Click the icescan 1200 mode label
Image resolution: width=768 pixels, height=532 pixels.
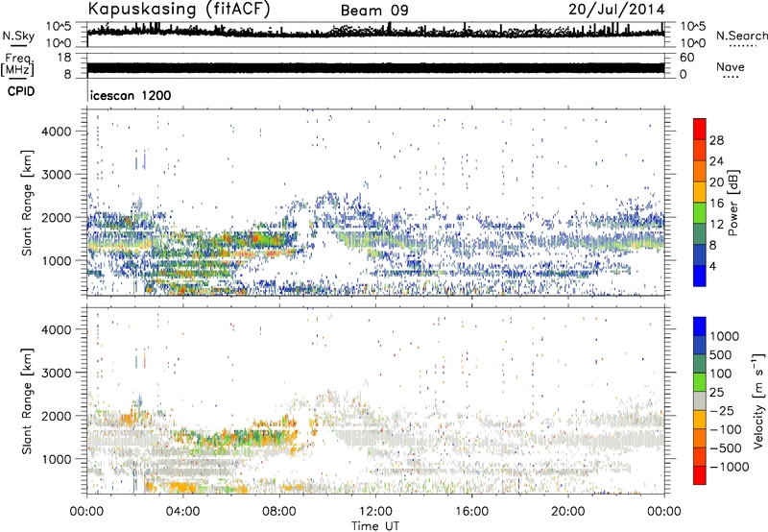click(x=131, y=95)
